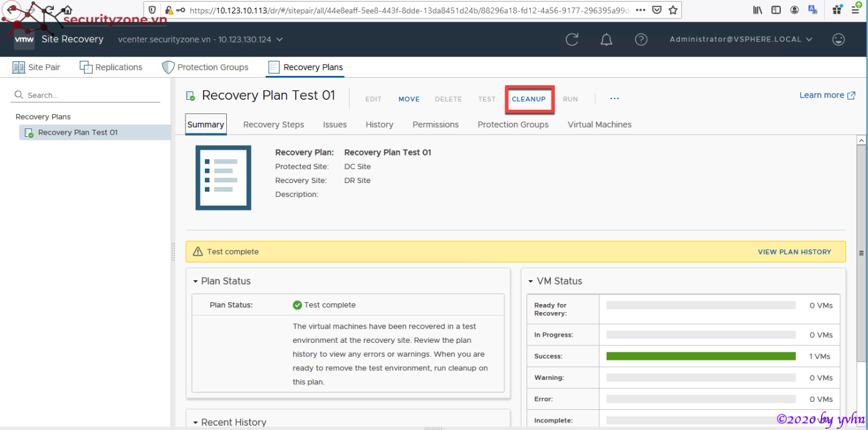Click the DELETE action

point(448,99)
